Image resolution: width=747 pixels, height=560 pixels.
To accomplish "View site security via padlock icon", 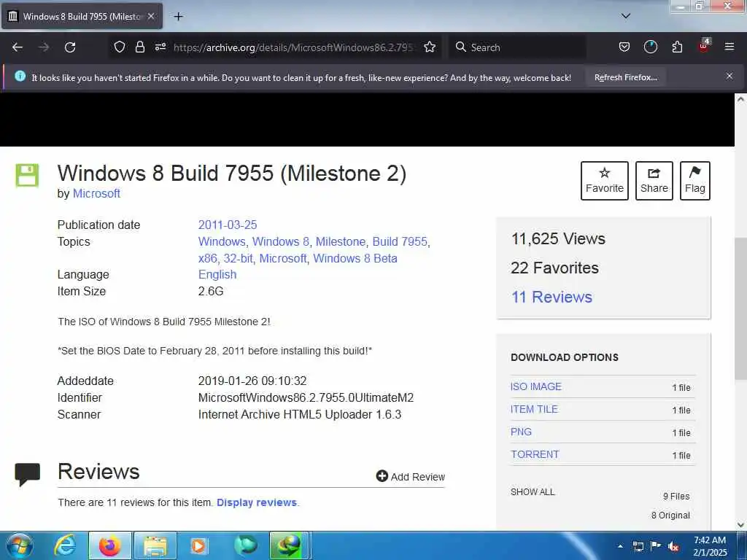I will (139, 47).
